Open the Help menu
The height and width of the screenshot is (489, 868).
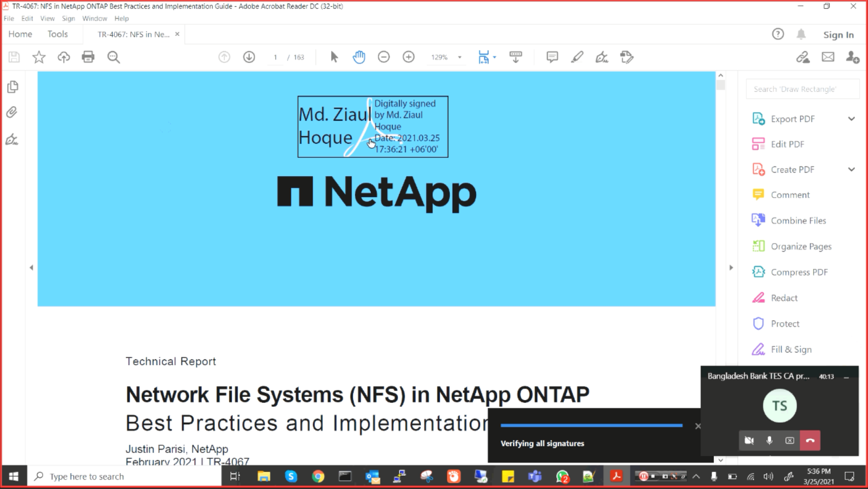[x=122, y=18]
